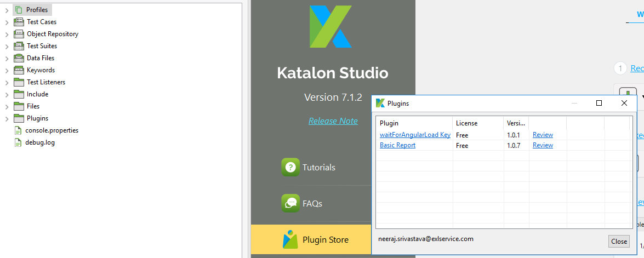
Task: Minimize the Plugins dialog window
Action: (x=574, y=104)
